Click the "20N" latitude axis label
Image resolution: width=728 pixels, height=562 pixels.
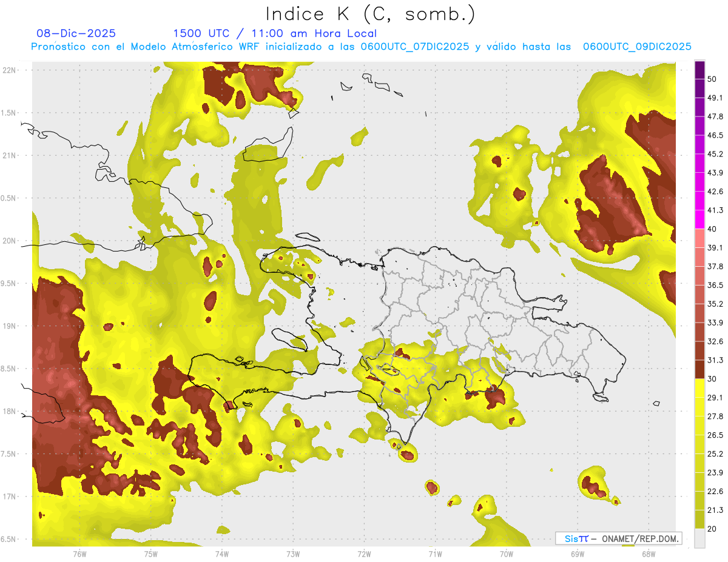[8, 241]
